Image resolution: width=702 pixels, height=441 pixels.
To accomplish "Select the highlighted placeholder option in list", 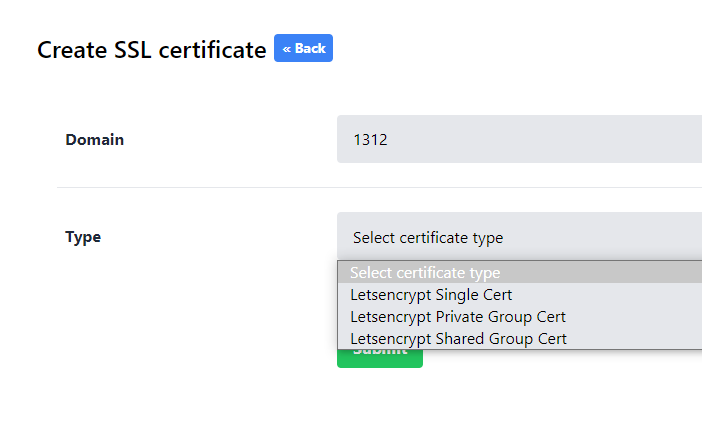I will (425, 273).
